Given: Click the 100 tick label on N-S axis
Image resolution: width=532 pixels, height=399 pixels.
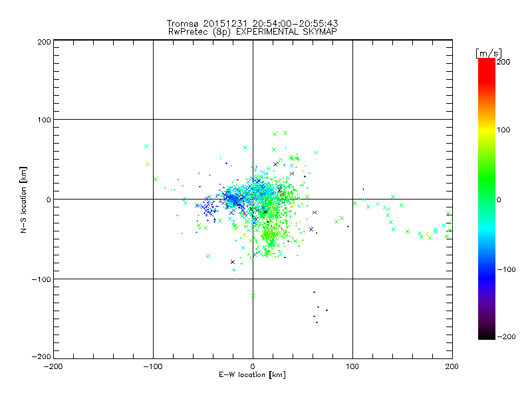Looking at the screenshot, I should (44, 120).
